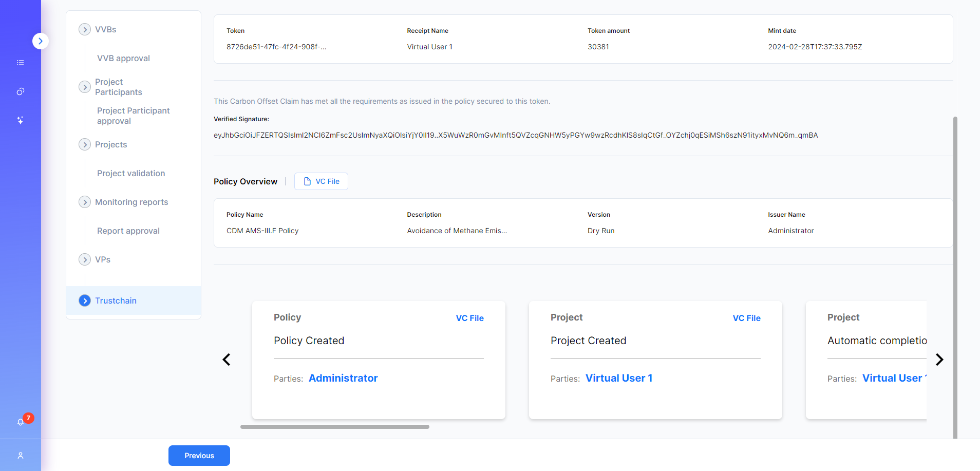Screen dimensions: 980x471
Task: Click the sparkle icon in sidebar
Action: click(x=21, y=120)
